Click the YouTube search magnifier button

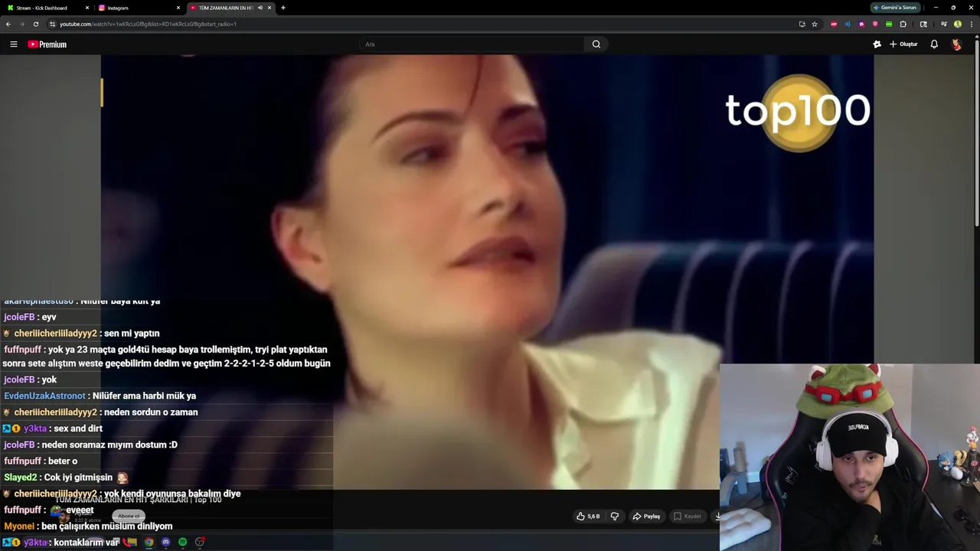click(596, 44)
